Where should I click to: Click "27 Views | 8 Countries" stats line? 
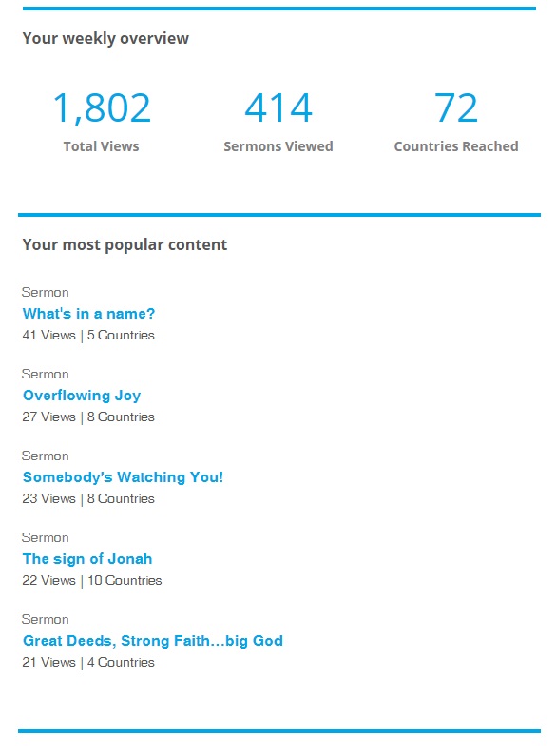[88, 417]
